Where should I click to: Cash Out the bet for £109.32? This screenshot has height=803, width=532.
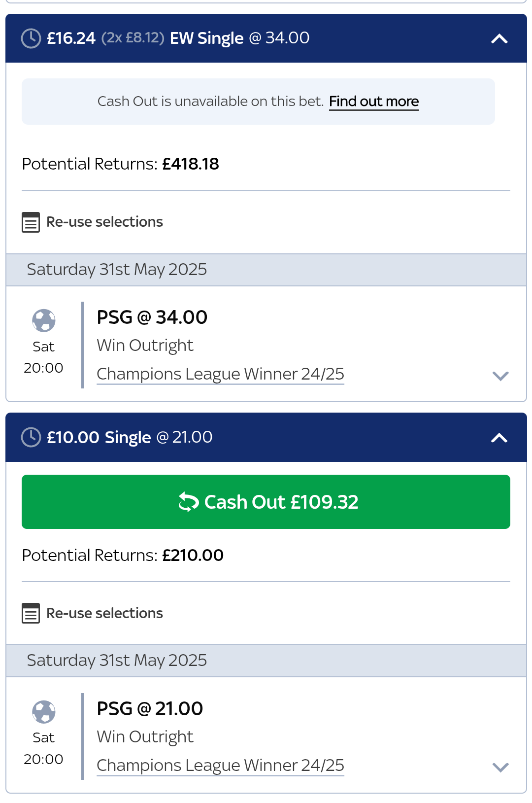coord(266,502)
